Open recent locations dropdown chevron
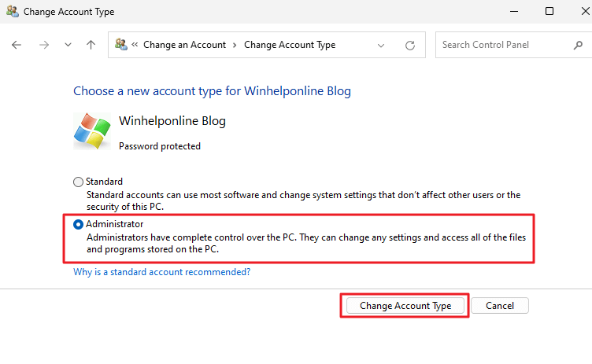The height and width of the screenshot is (364, 592). coord(68,45)
